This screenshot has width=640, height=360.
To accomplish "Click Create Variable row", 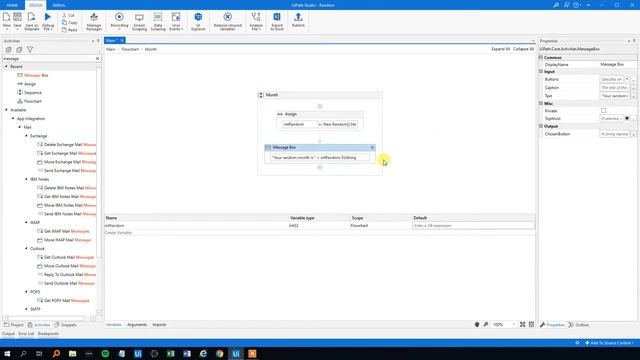I will 118,233.
